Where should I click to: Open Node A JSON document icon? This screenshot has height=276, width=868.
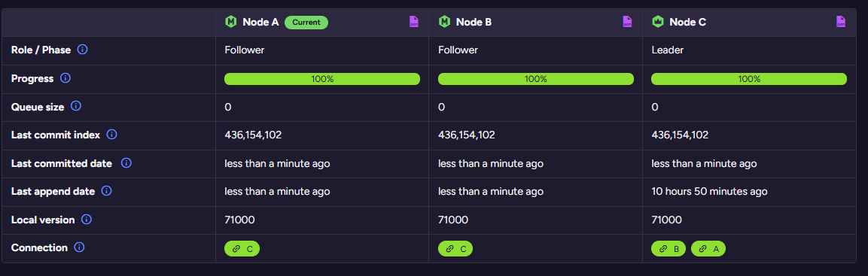414,22
